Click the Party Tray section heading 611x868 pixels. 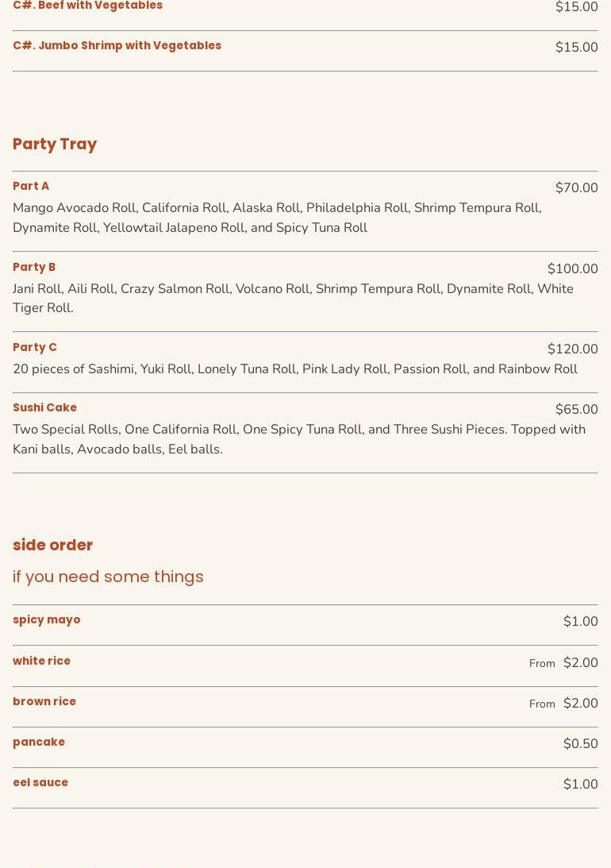click(55, 144)
